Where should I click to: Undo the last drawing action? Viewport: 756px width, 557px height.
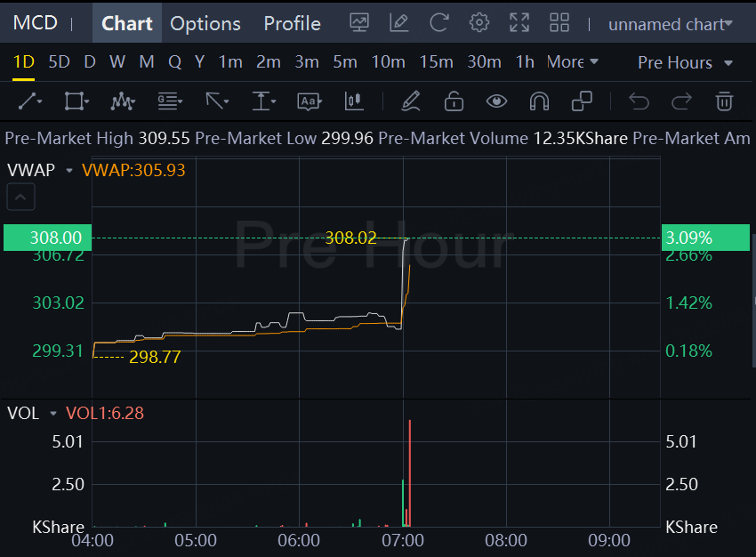tap(639, 101)
